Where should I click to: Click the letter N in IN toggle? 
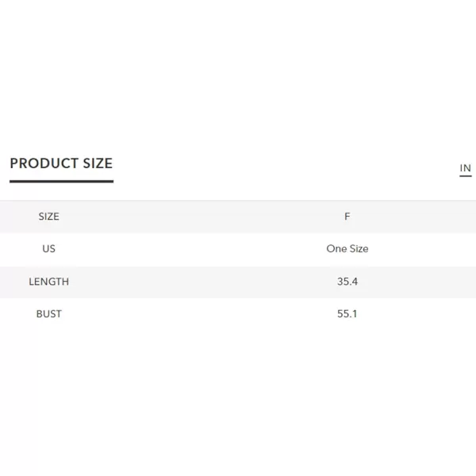[x=467, y=168]
